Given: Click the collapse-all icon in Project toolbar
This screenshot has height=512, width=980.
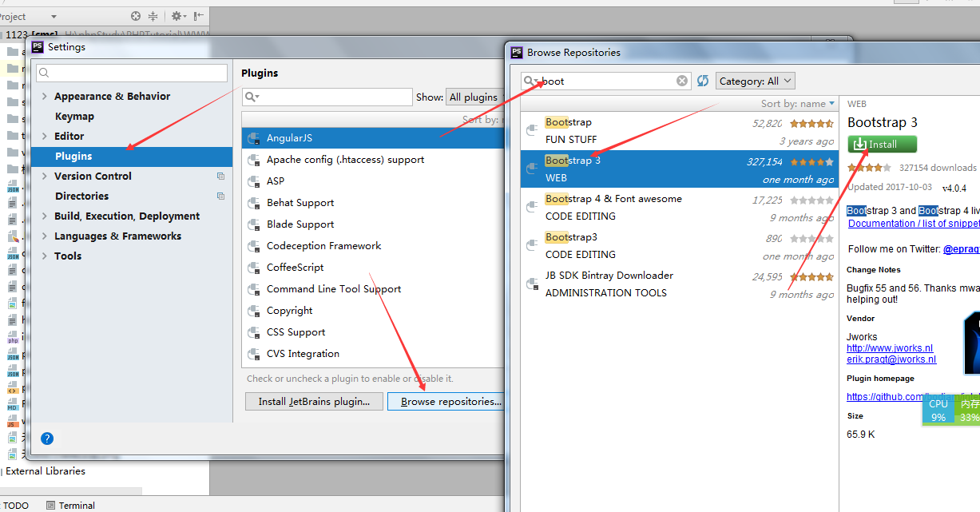Looking at the screenshot, I should click(153, 16).
